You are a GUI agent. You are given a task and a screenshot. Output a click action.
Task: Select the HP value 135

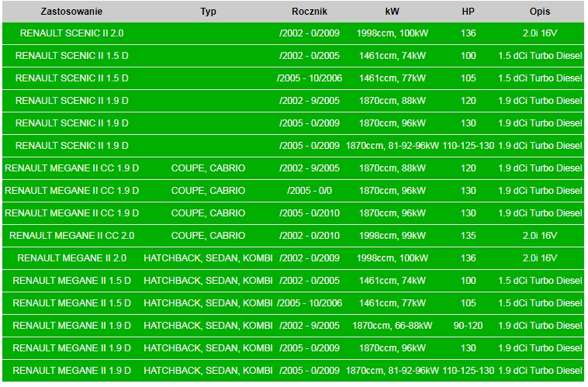(x=468, y=236)
